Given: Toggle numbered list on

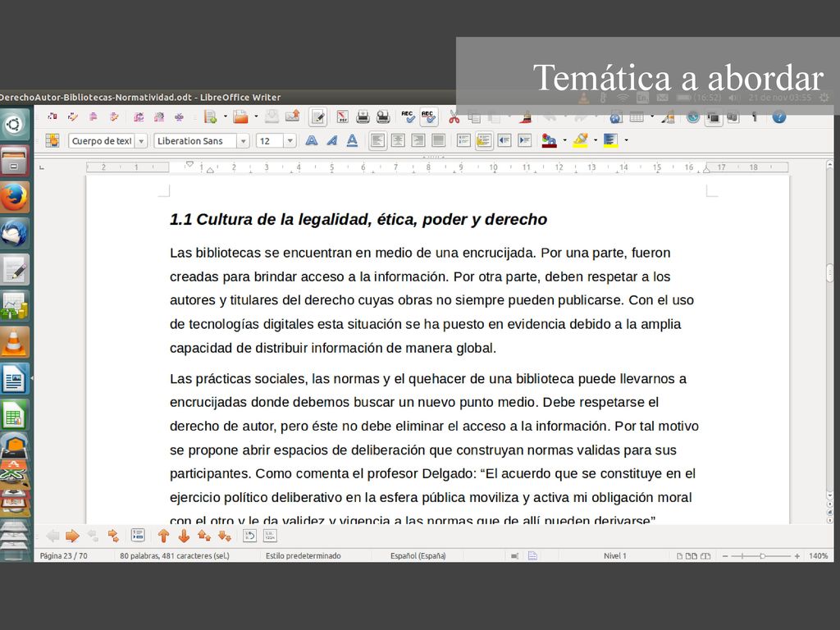Looking at the screenshot, I should [463, 140].
